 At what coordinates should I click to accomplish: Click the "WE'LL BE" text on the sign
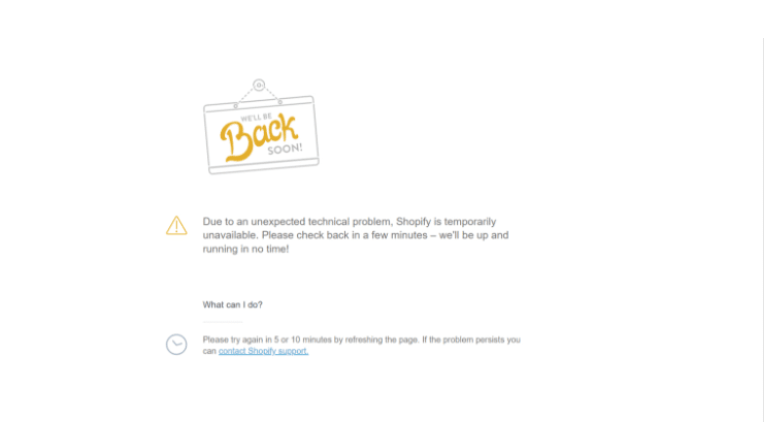[256, 118]
